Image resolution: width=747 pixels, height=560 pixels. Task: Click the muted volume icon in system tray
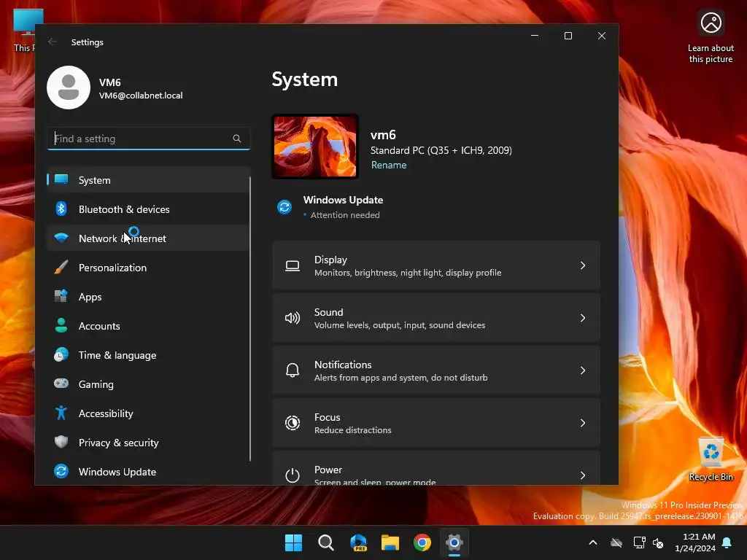[658, 542]
